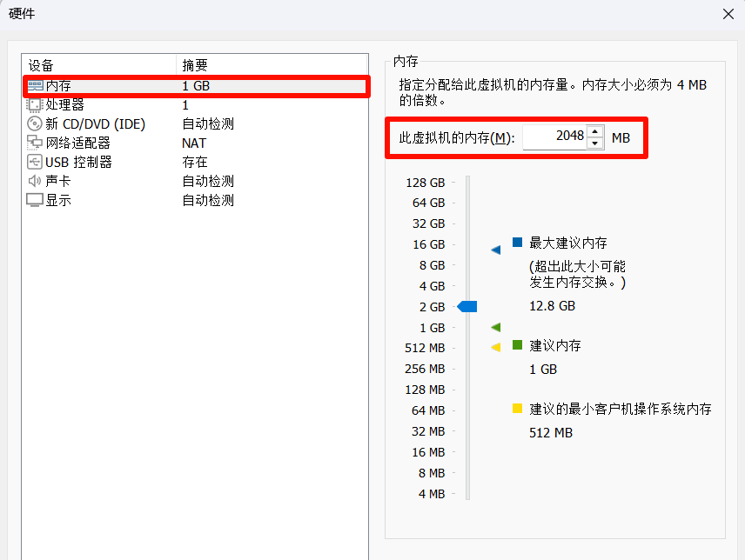Click the 256 MB slider label
745x560 pixels.
click(425, 369)
